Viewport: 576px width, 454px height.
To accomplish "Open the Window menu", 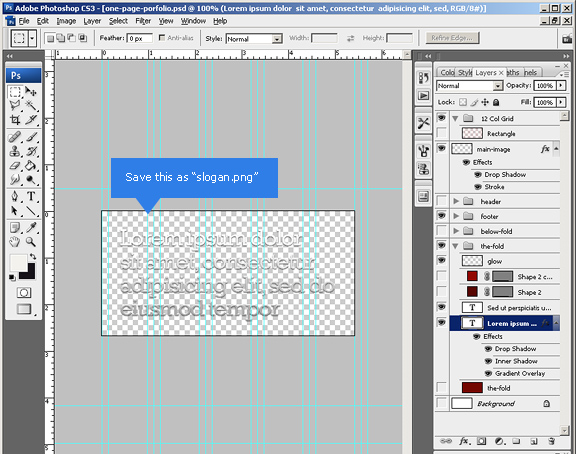I will point(193,21).
